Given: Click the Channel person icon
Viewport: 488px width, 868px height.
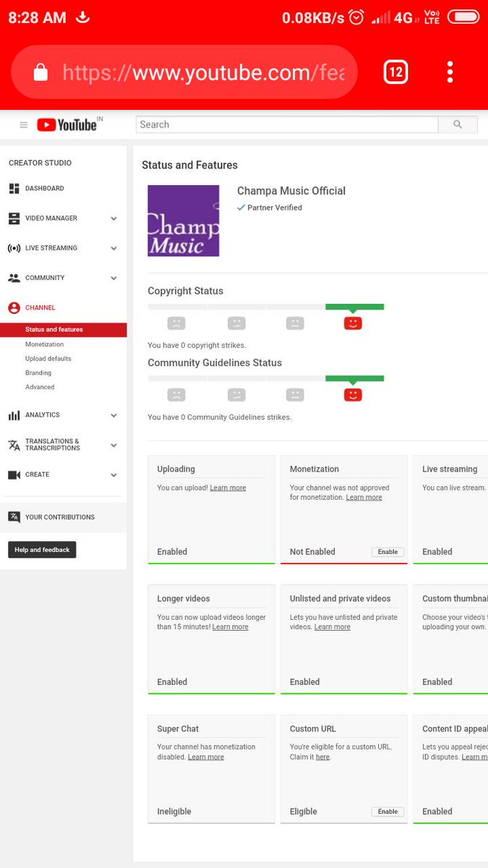Looking at the screenshot, I should [14, 307].
